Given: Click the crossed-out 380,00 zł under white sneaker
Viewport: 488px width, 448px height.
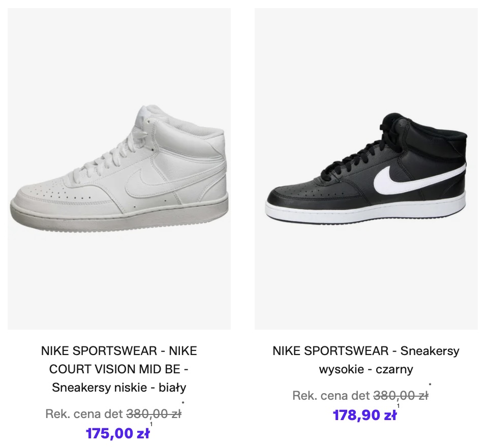Looking at the screenshot, I should (154, 414).
